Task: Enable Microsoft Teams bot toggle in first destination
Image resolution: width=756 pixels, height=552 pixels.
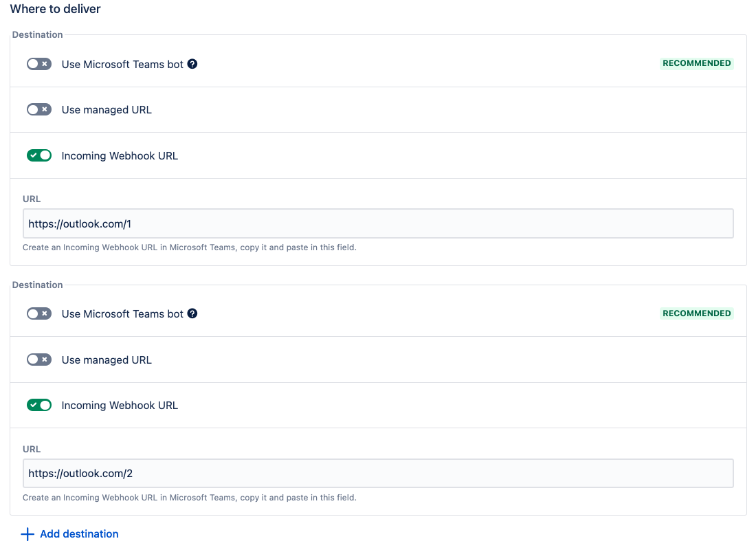Action: [39, 64]
